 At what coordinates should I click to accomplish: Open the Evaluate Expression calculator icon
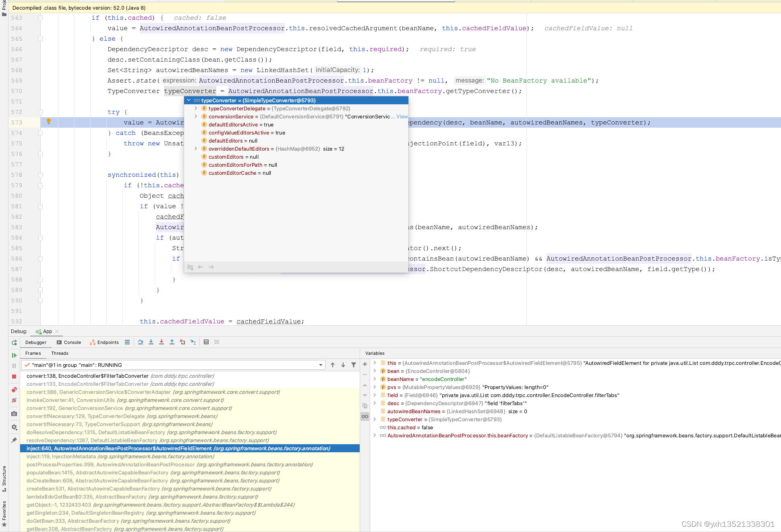click(x=206, y=342)
